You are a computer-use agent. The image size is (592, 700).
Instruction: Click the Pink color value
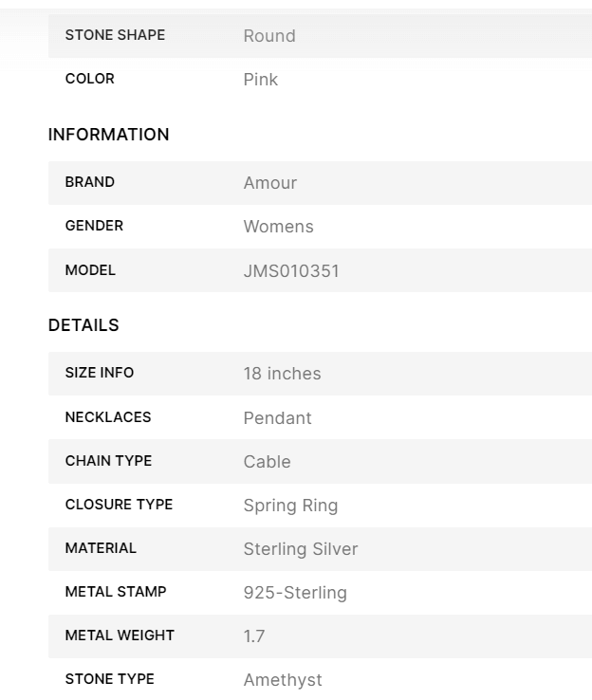[x=261, y=80]
